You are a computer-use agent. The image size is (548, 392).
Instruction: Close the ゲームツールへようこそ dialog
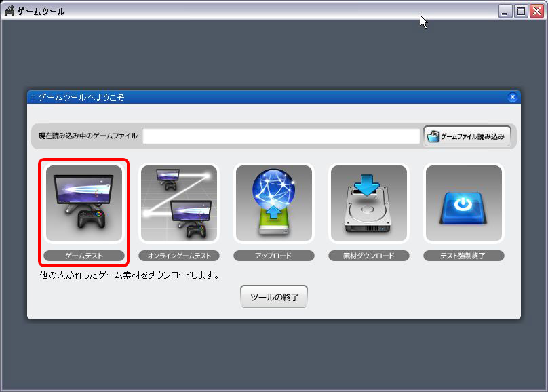(513, 98)
